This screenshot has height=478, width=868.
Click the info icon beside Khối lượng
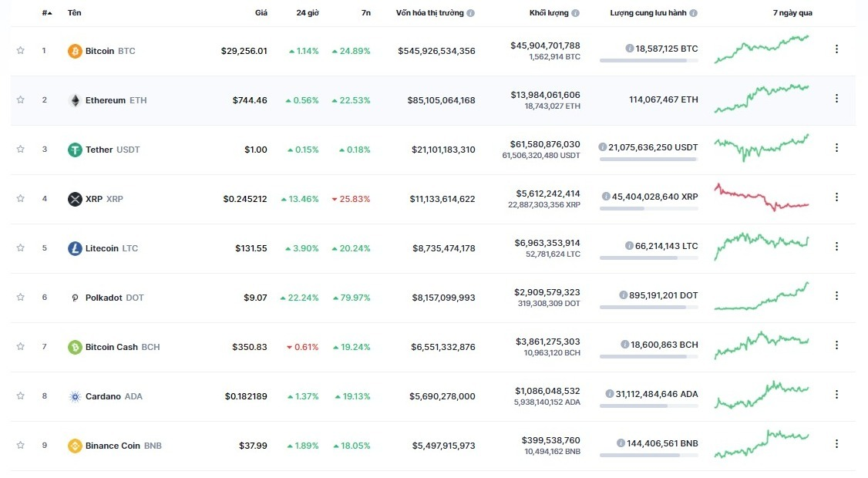pyautogui.click(x=576, y=13)
